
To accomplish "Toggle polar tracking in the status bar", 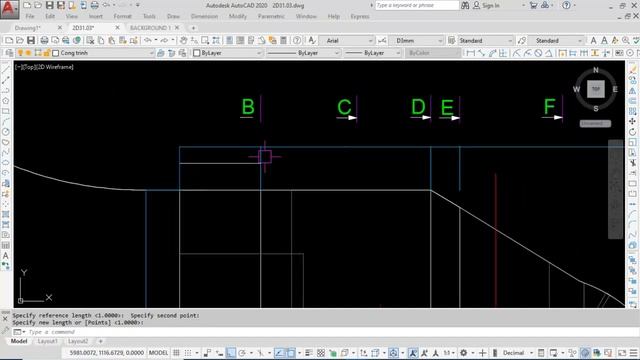I will (x=242, y=353).
